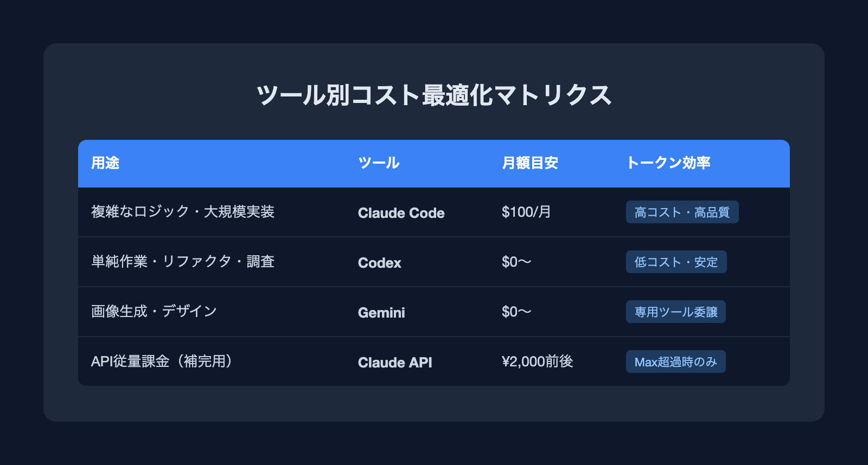Click the ¥2,000前後 price cell

tap(537, 361)
